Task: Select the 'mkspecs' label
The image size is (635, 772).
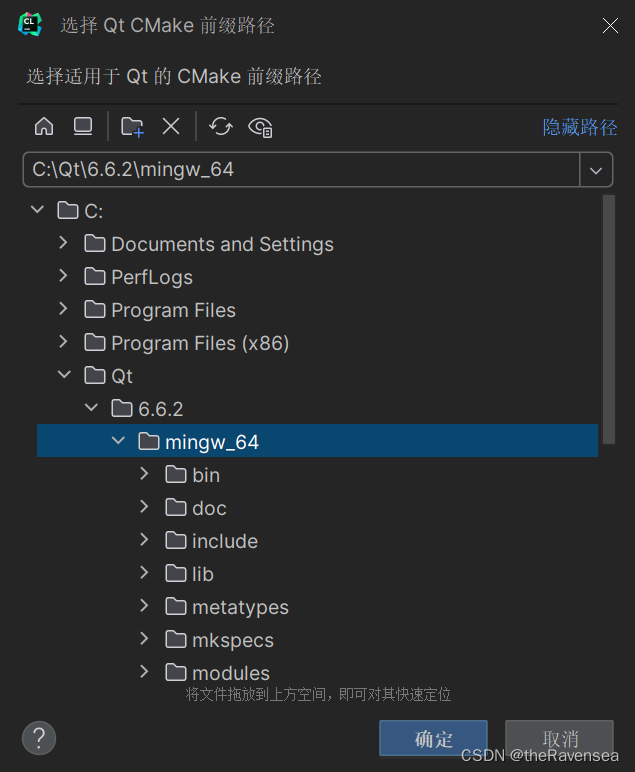Action: 233,641
